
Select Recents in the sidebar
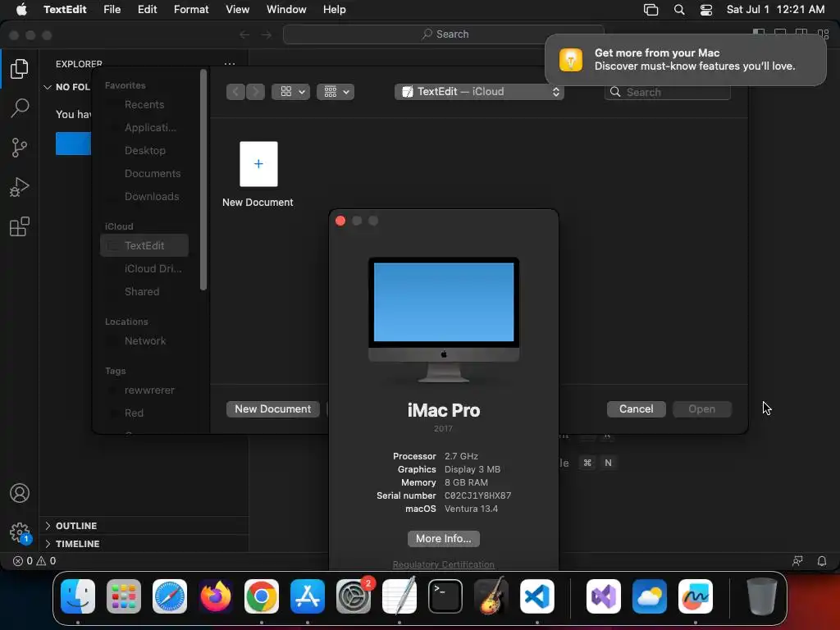click(x=144, y=104)
